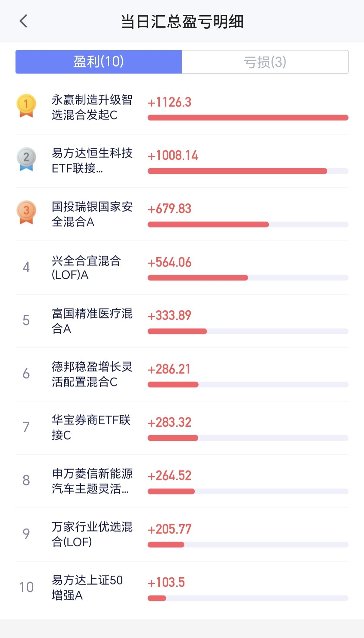Open 申万菱信新能源汽车主题 fund entry
364x638 pixels.
(x=182, y=481)
